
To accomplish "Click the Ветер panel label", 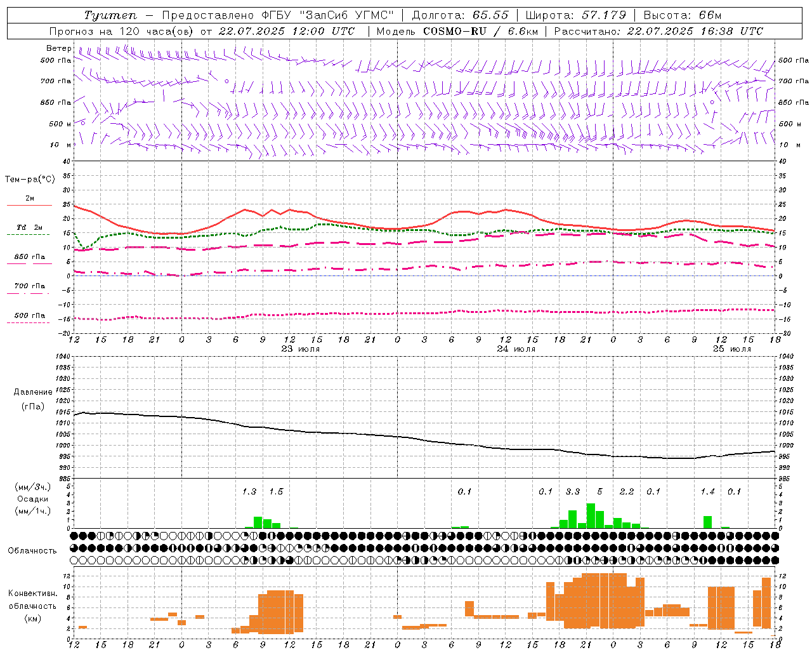I will click(59, 48).
